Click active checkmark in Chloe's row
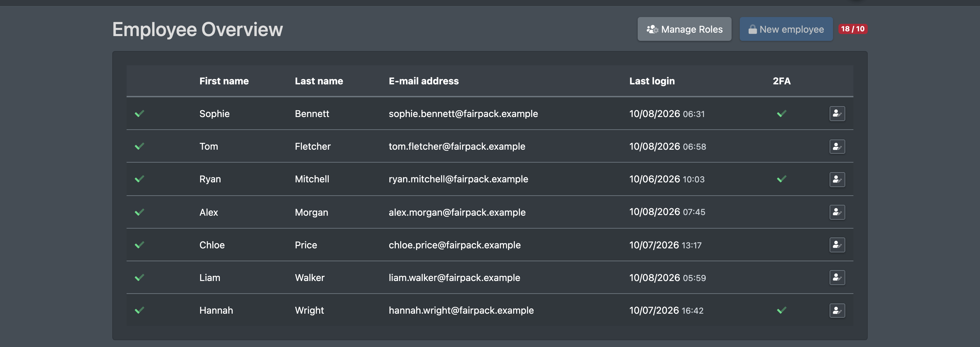 (139, 245)
